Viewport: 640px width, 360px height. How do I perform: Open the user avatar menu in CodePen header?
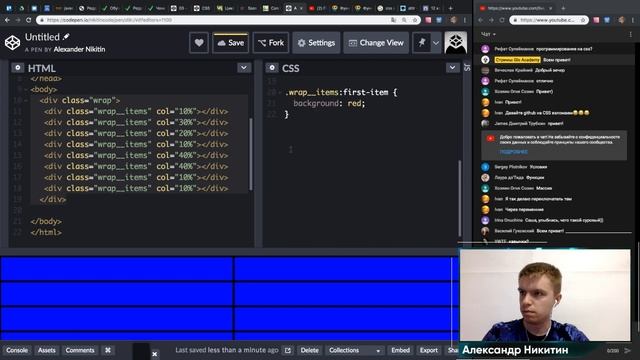(x=456, y=42)
